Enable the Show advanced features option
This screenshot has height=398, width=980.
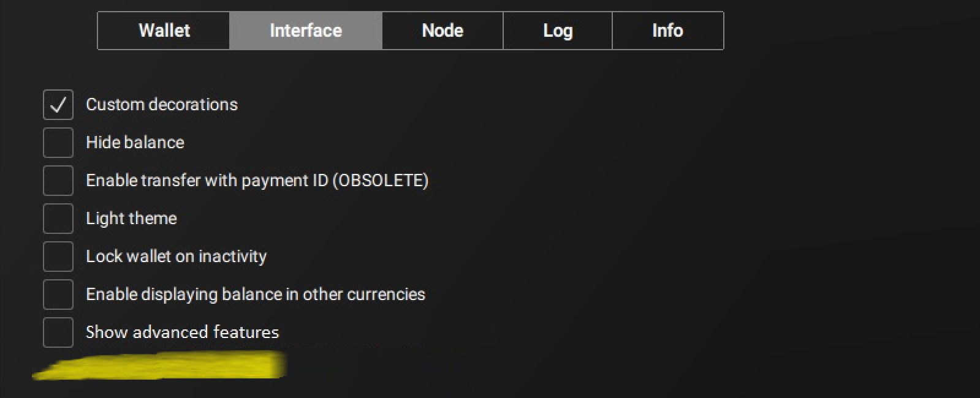(x=58, y=332)
